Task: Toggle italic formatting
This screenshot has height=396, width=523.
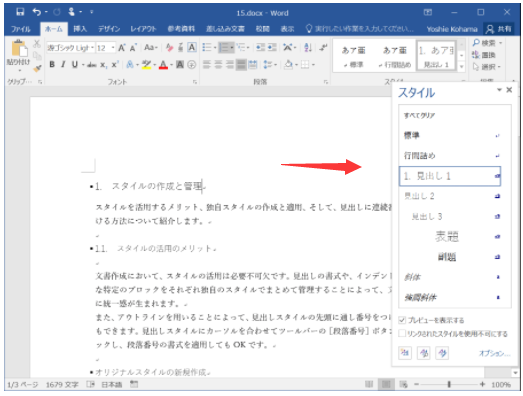Action: 63,64
